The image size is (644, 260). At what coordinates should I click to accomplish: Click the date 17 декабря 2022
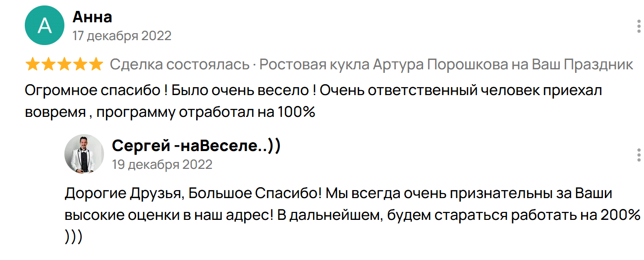coord(122,36)
